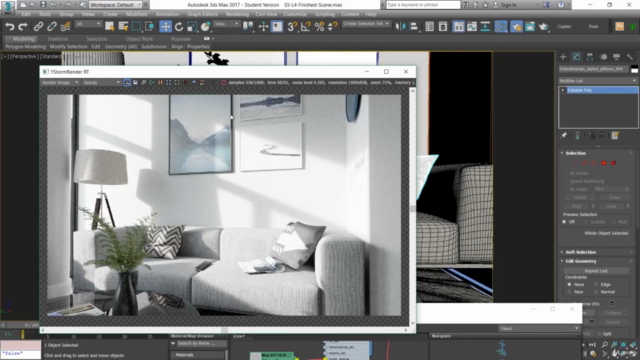Viewport: 640px width, 360px height.
Task: Open the Rendered Frame Window icon
Action: point(530,27)
